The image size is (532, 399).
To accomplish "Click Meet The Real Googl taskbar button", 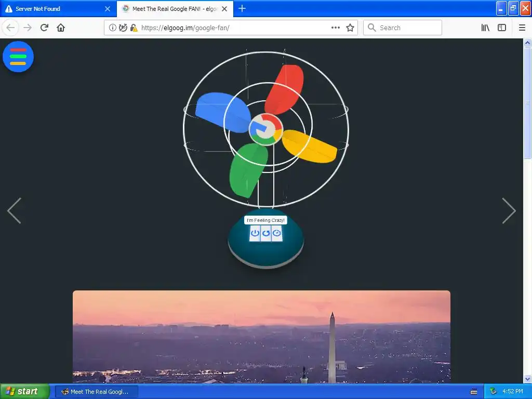I will coord(97,392).
